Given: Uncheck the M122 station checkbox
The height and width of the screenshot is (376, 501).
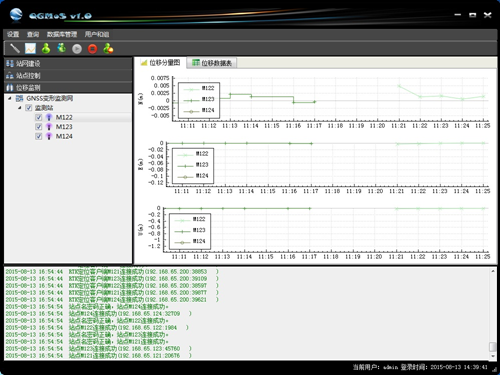Looking at the screenshot, I should click(x=39, y=117).
